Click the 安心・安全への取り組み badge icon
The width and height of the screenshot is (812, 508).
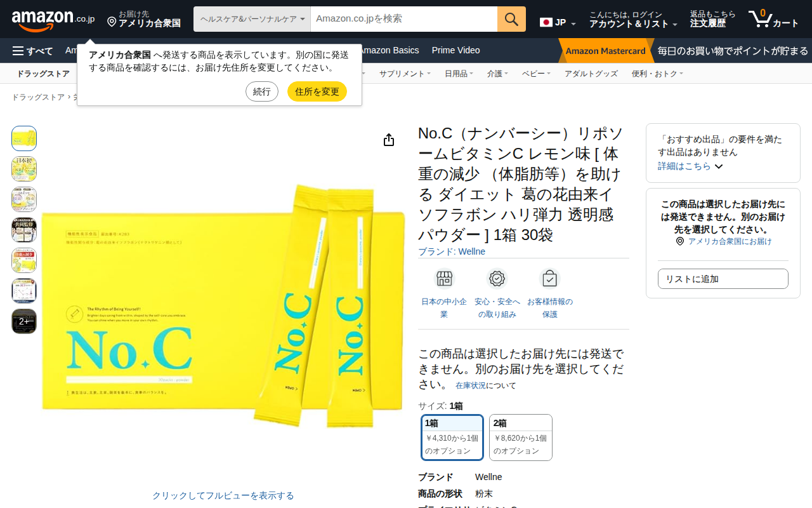(497, 279)
